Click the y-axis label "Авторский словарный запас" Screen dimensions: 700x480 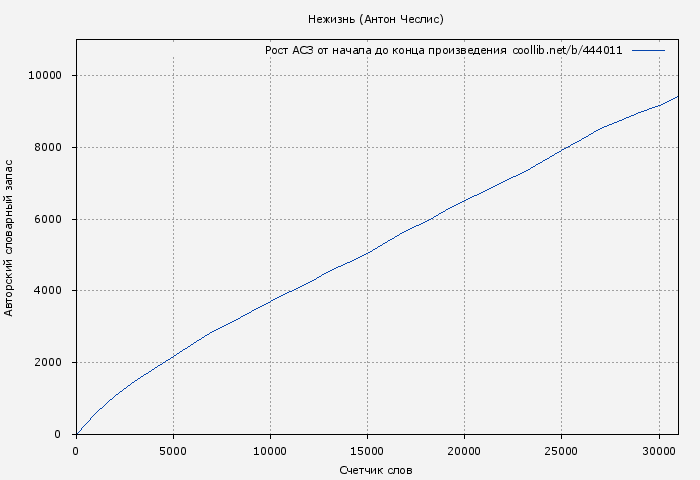[x=10, y=236]
